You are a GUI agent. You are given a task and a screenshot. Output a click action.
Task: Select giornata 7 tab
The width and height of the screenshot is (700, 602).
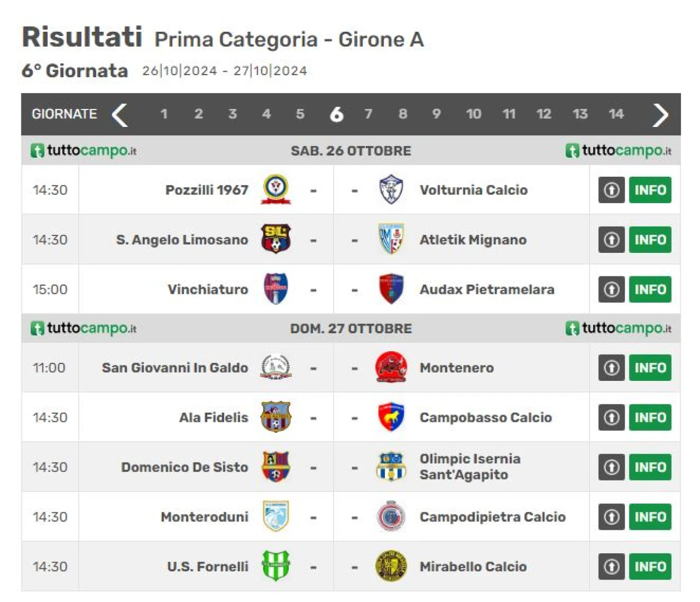(x=369, y=114)
